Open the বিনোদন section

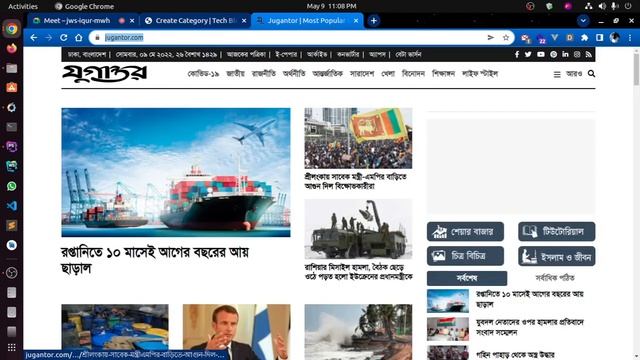point(413,74)
